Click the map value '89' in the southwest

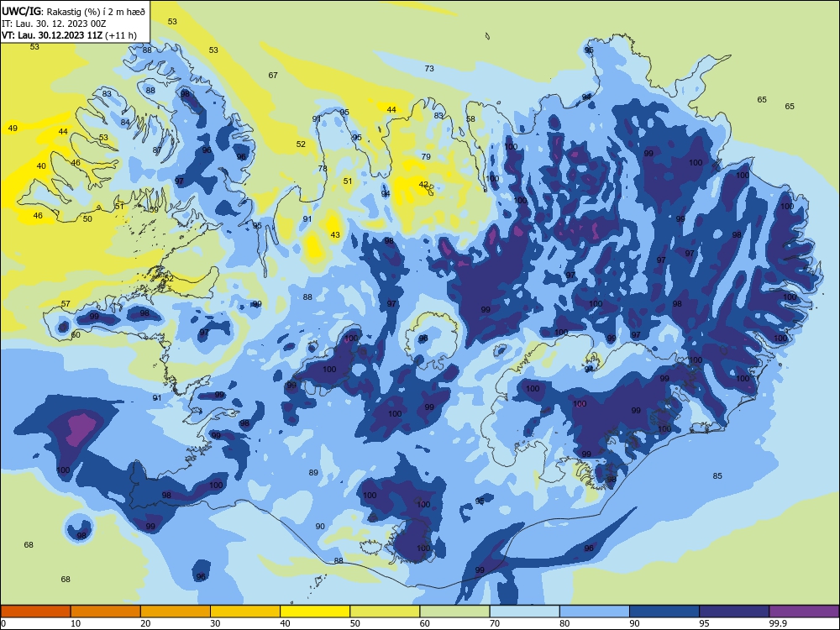[313, 472]
